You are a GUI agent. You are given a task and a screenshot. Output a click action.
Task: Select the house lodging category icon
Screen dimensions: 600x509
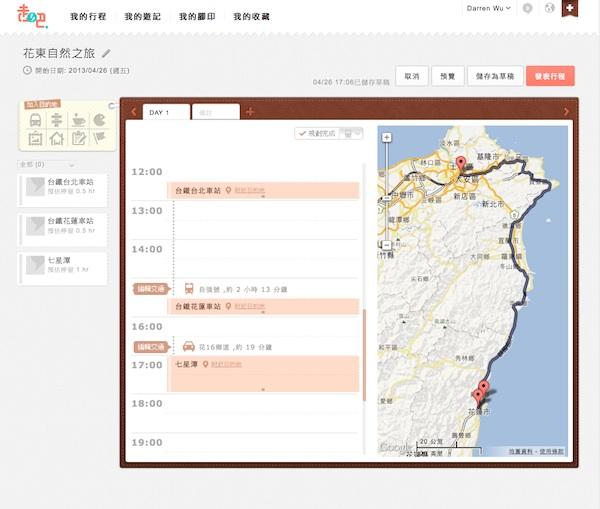point(57,139)
